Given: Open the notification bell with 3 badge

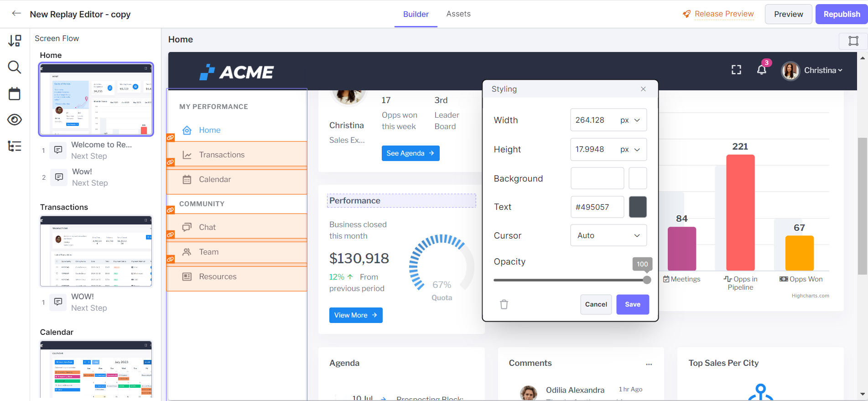Looking at the screenshot, I should click(762, 70).
